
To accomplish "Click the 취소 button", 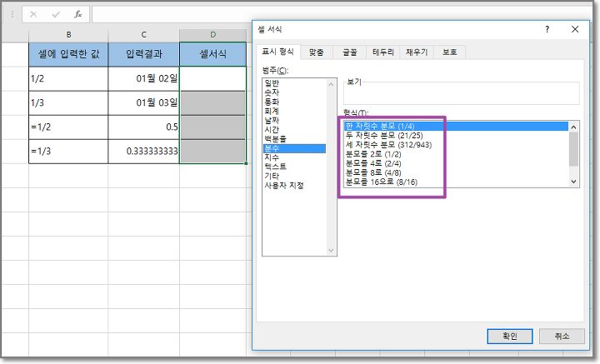I will (562, 336).
